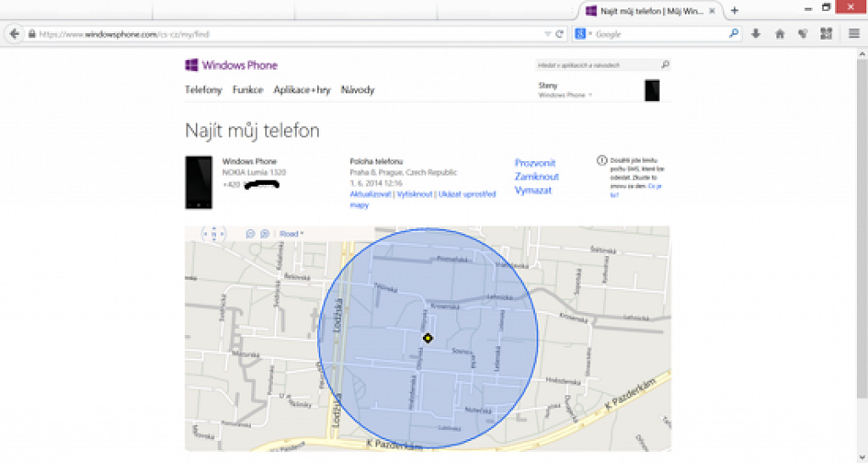868x463 pixels.
Task: Reload the page with the refresh icon
Action: pos(559,34)
